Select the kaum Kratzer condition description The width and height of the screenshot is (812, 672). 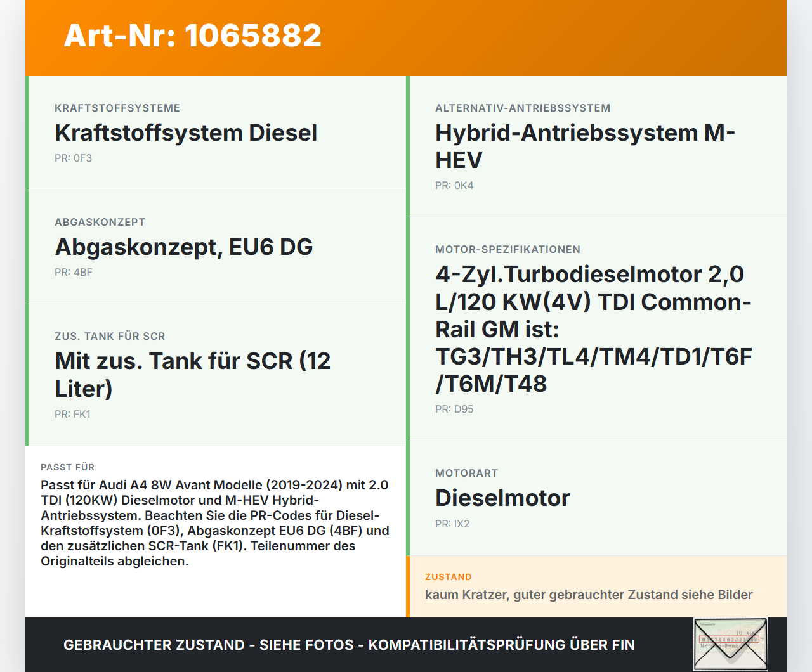589,595
